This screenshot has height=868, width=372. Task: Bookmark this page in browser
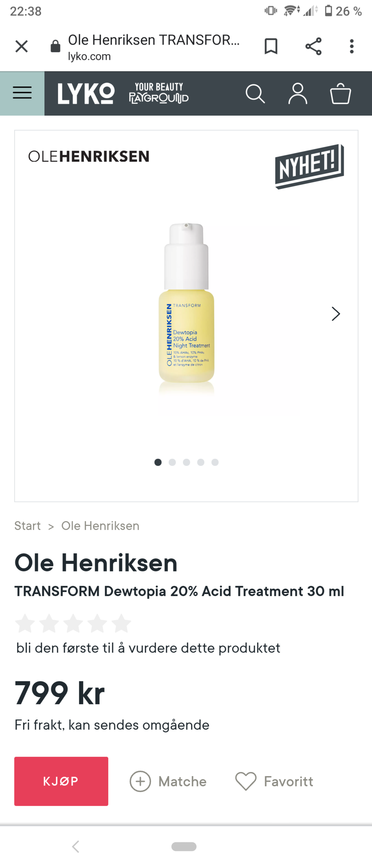271,46
